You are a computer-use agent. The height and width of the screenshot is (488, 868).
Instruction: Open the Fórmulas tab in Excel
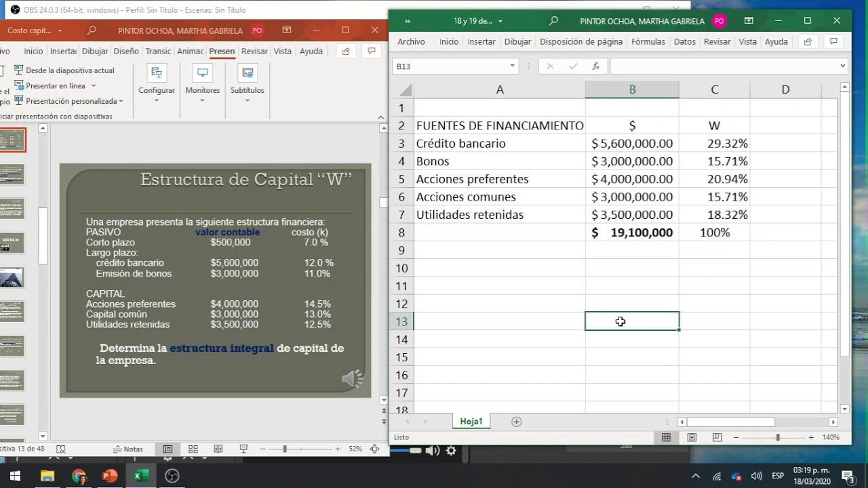[x=648, y=41]
